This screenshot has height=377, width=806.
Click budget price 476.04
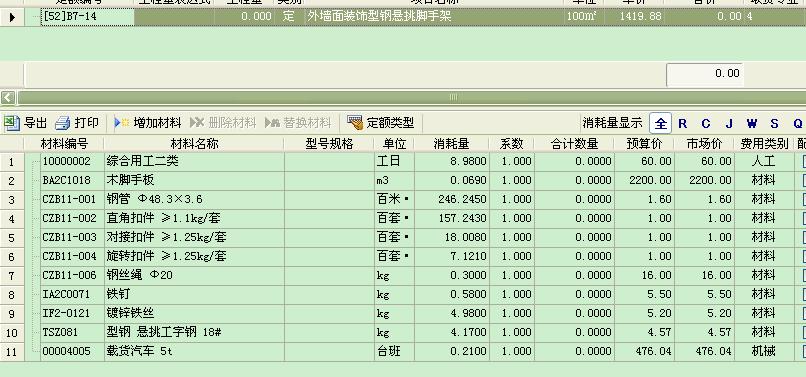pyautogui.click(x=653, y=352)
